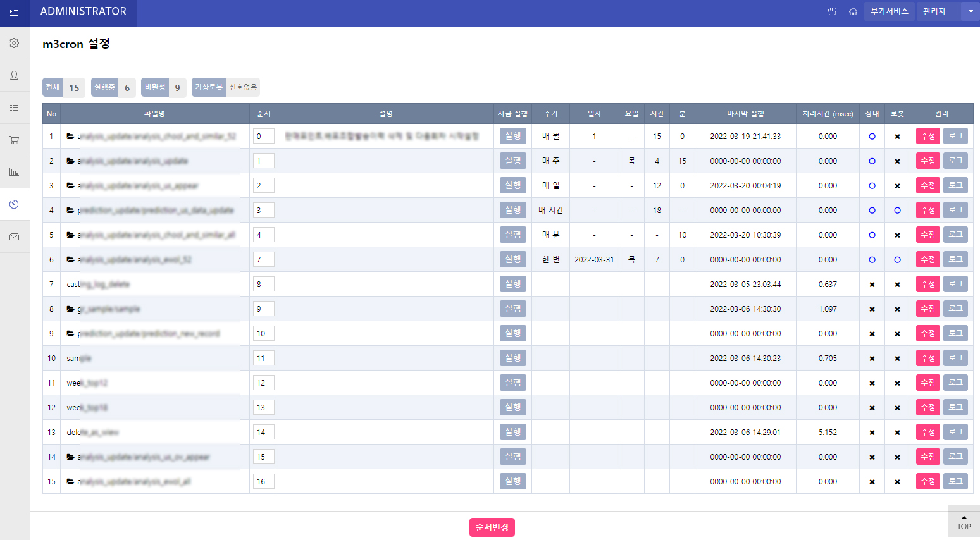980x540 pixels.
Task: Click the hamburger menu toggle icon
Action: point(14,12)
